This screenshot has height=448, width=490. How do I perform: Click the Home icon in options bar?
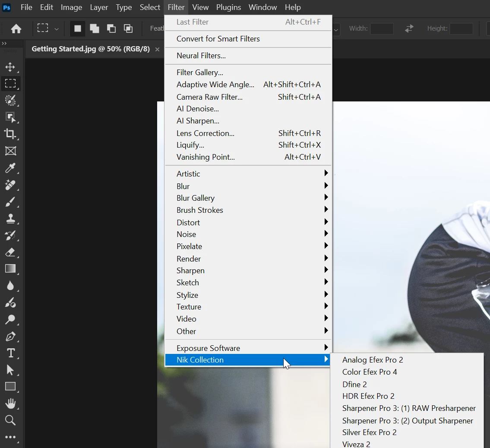[16, 29]
